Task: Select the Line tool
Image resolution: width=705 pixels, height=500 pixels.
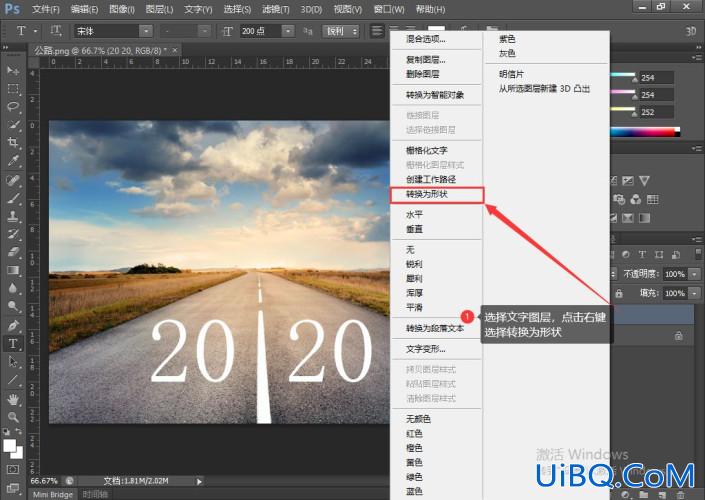Action: coord(13,380)
